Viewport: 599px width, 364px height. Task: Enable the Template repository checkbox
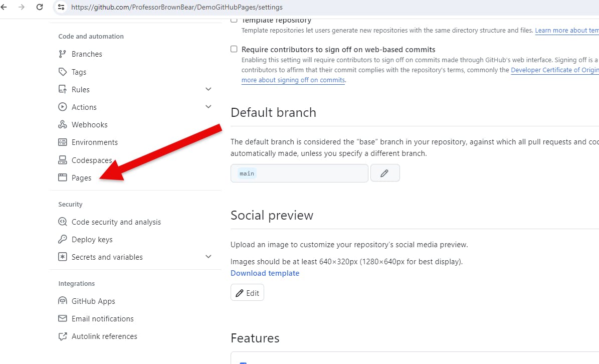234,20
